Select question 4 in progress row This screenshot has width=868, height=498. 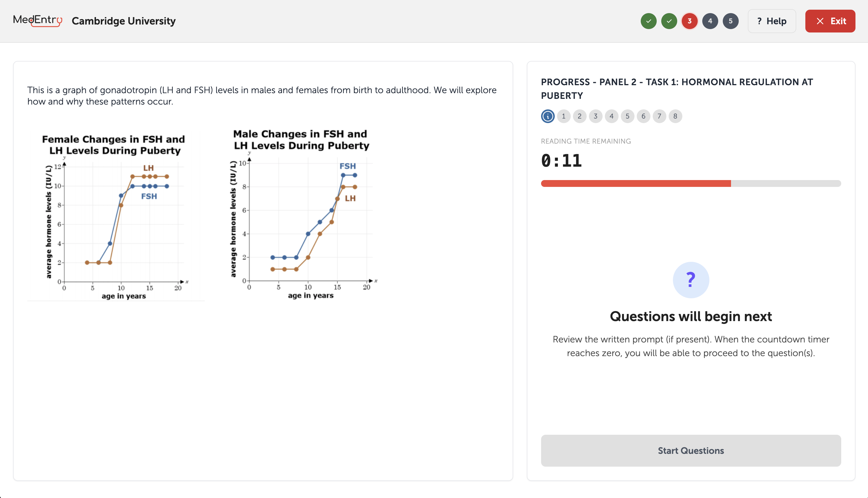pos(611,116)
